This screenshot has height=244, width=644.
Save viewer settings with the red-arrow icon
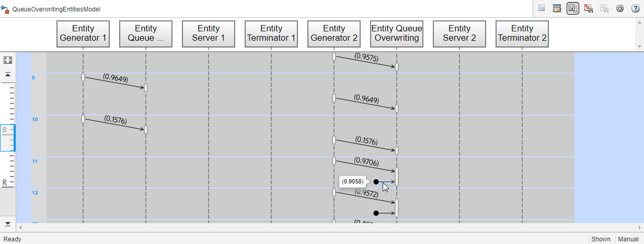[589, 8]
